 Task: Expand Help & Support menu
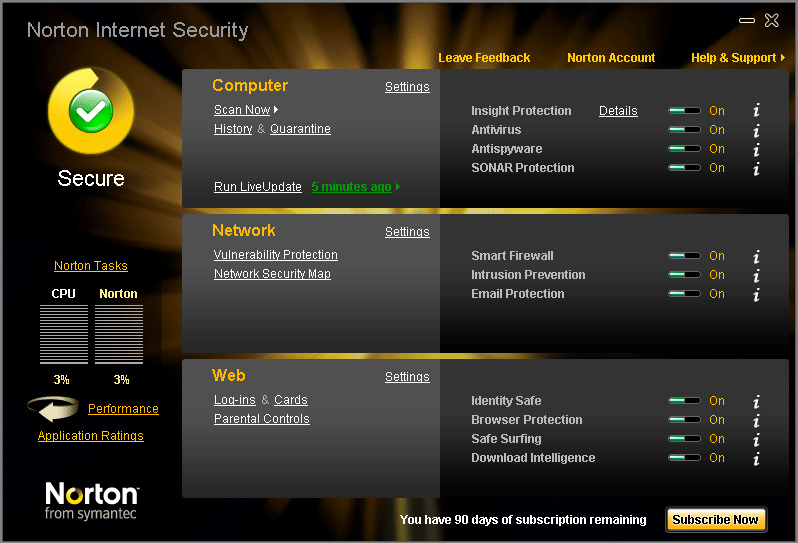click(x=738, y=58)
